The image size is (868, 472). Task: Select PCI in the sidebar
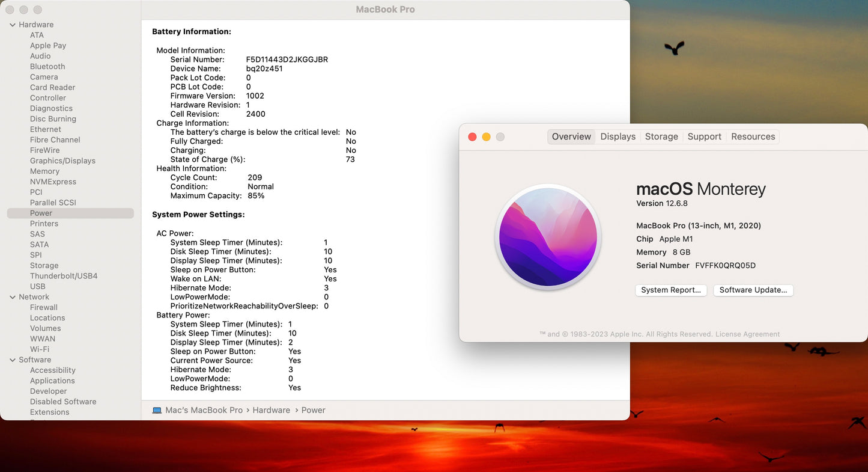pyautogui.click(x=36, y=192)
